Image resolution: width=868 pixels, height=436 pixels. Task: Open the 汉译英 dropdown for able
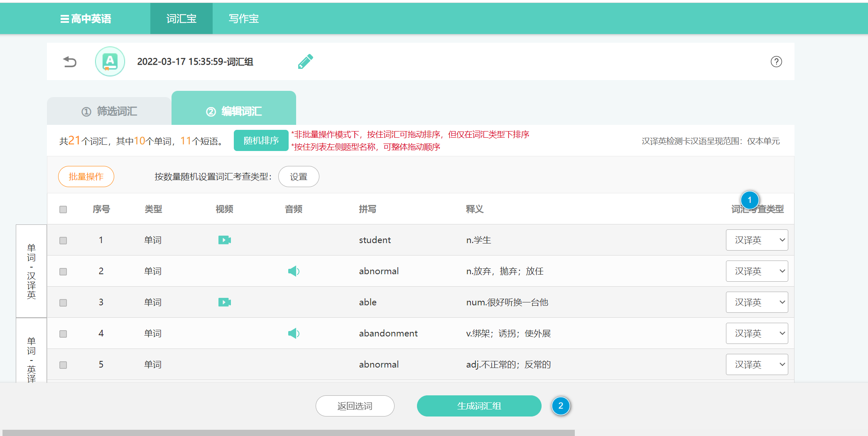[x=757, y=302]
